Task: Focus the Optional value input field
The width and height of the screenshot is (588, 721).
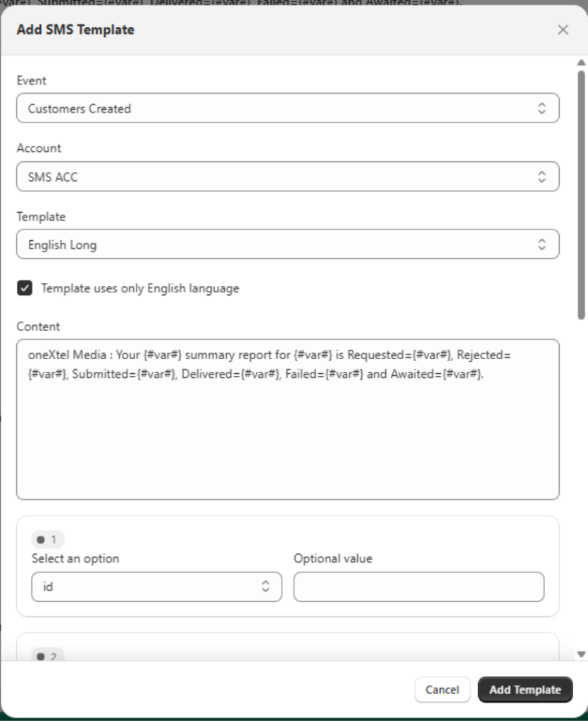Action: click(418, 587)
